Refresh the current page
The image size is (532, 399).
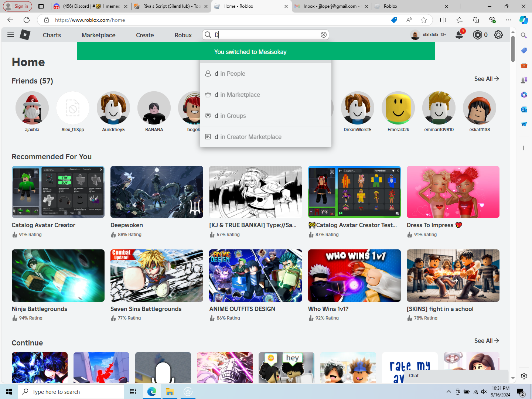coord(27,20)
